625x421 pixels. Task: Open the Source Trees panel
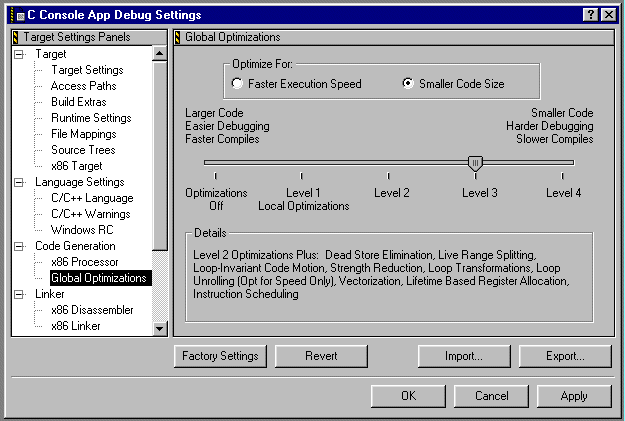[x=83, y=150]
